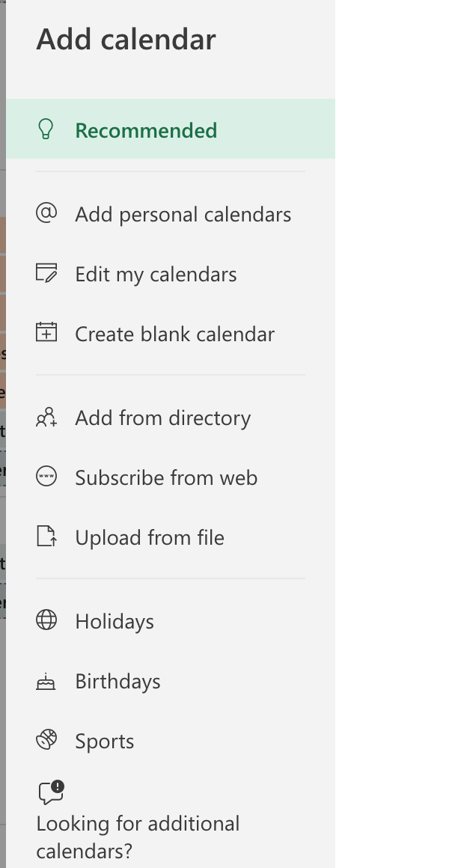Choose Upload from file
Viewport: 476px width, 868px height.
[171, 537]
